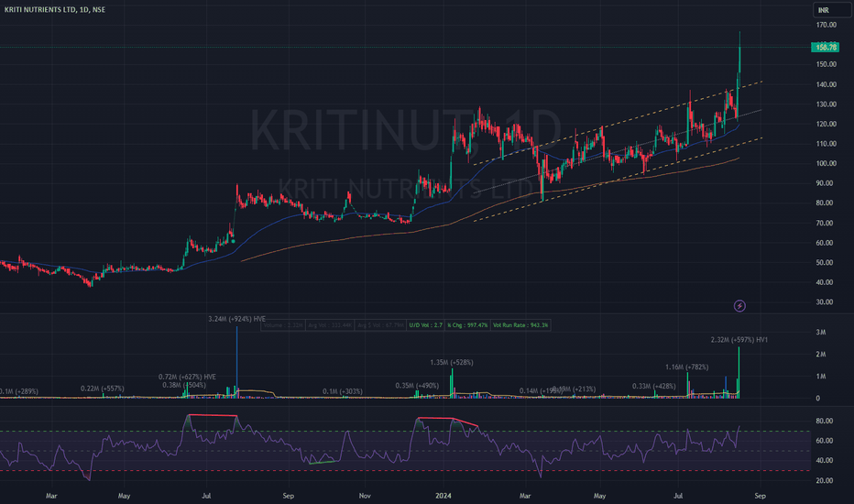
Task: Click the KRITI NUTRIENTS LTD symbol title
Action: [55, 10]
